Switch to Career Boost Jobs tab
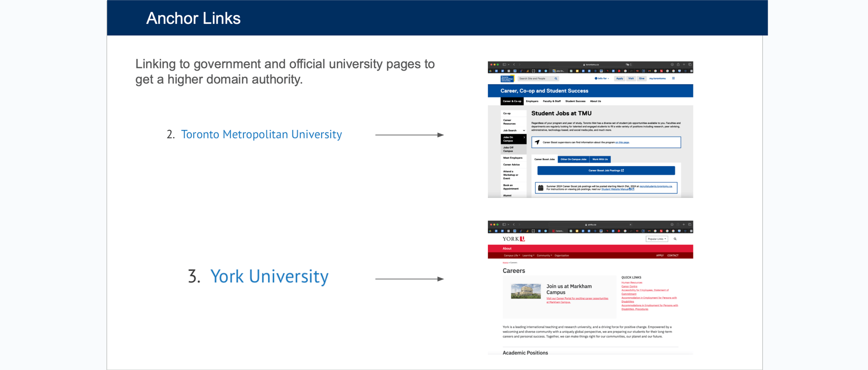This screenshot has width=868, height=370. coord(544,159)
